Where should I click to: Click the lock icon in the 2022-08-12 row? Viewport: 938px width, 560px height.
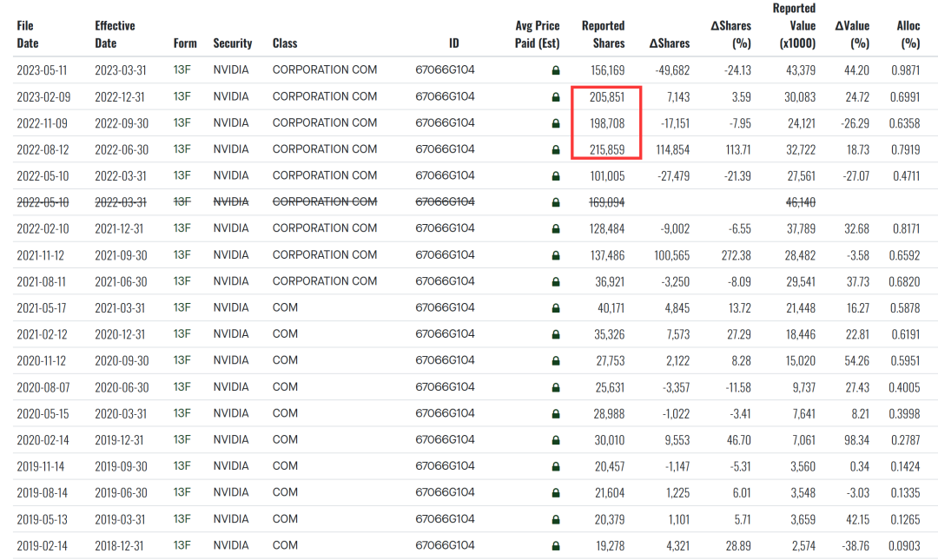556,149
